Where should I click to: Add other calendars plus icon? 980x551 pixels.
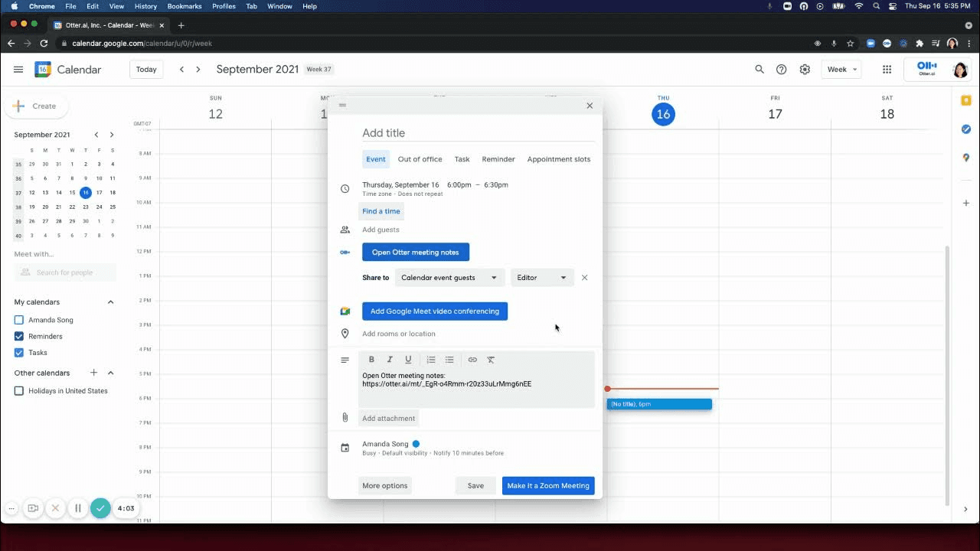click(94, 373)
